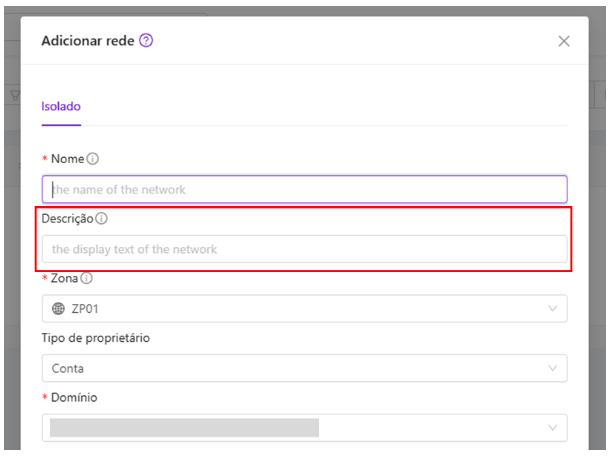
Task: Click the chevron arrow in the Conta field
Action: [552, 368]
